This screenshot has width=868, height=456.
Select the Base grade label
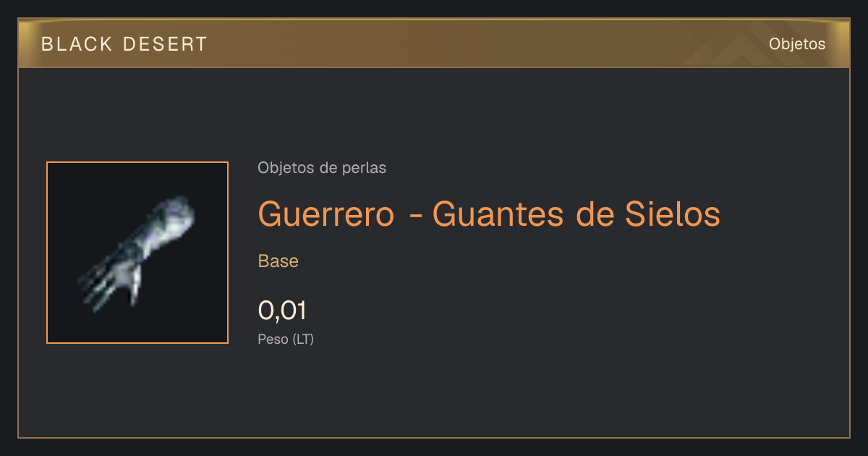278,261
